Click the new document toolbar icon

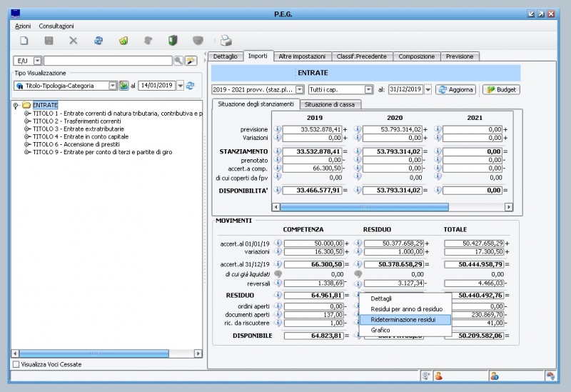coord(24,41)
